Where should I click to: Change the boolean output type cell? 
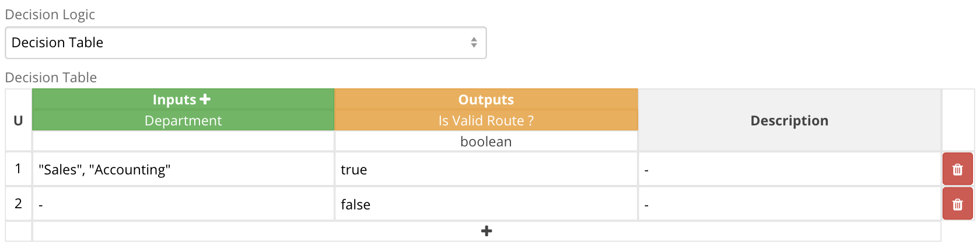(x=486, y=141)
